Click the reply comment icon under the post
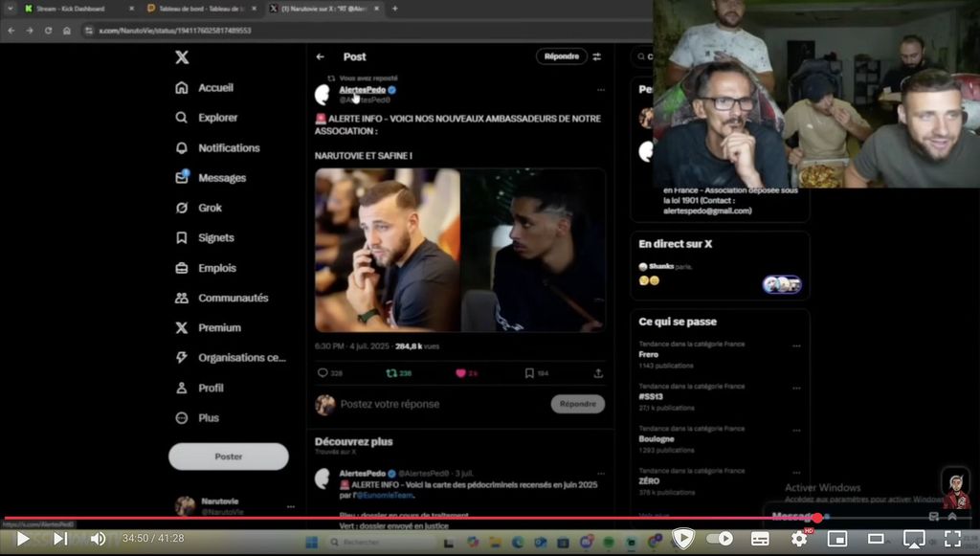This screenshot has height=556, width=980. pos(323,373)
